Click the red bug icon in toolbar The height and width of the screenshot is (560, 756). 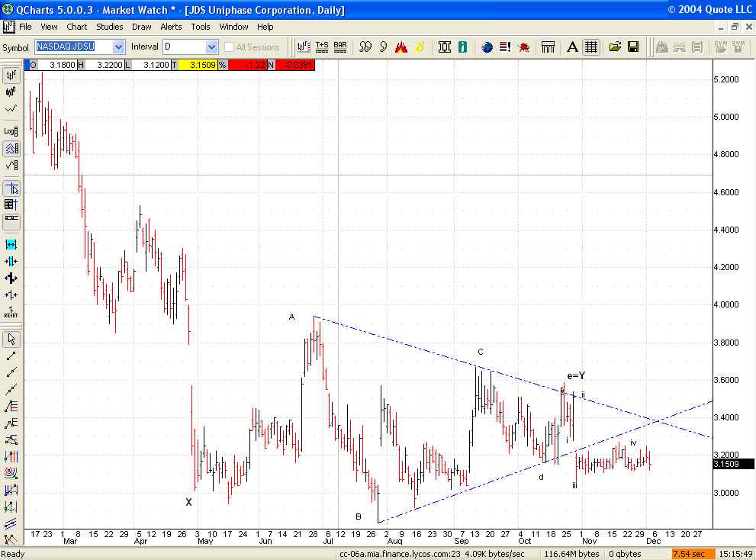[524, 47]
